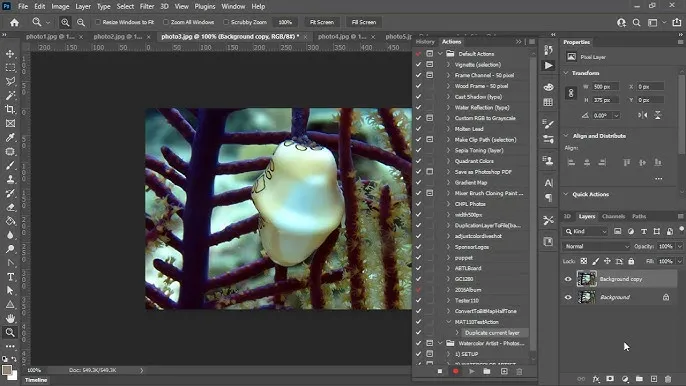Choose the Zoom In magnifier option
Screen dimensions: 686x386
click(x=65, y=22)
